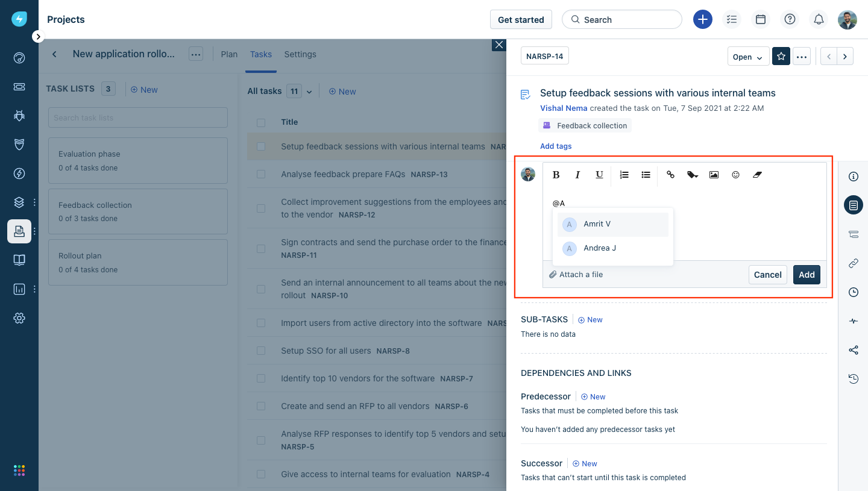Select the Rollout plan task list
868x491 pixels.
[138, 262]
